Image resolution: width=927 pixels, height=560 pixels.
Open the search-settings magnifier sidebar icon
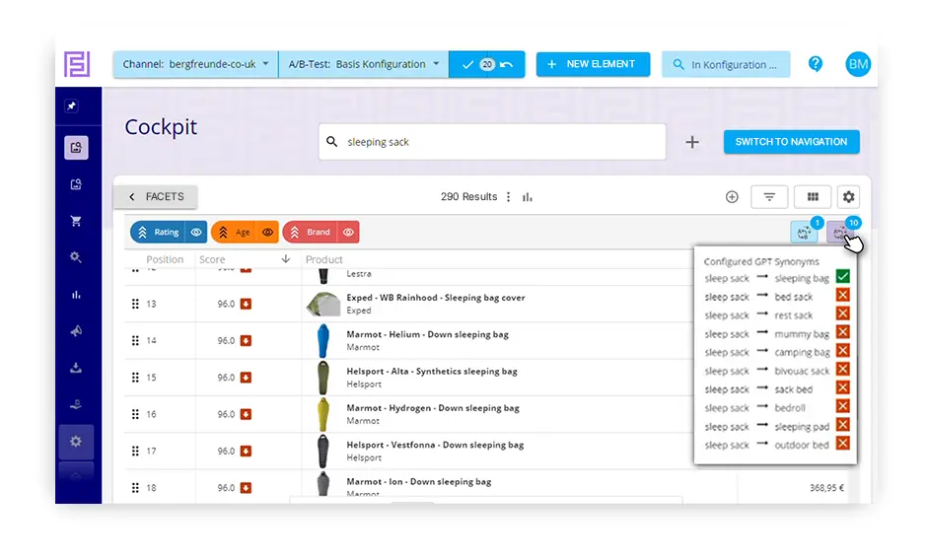click(x=76, y=257)
